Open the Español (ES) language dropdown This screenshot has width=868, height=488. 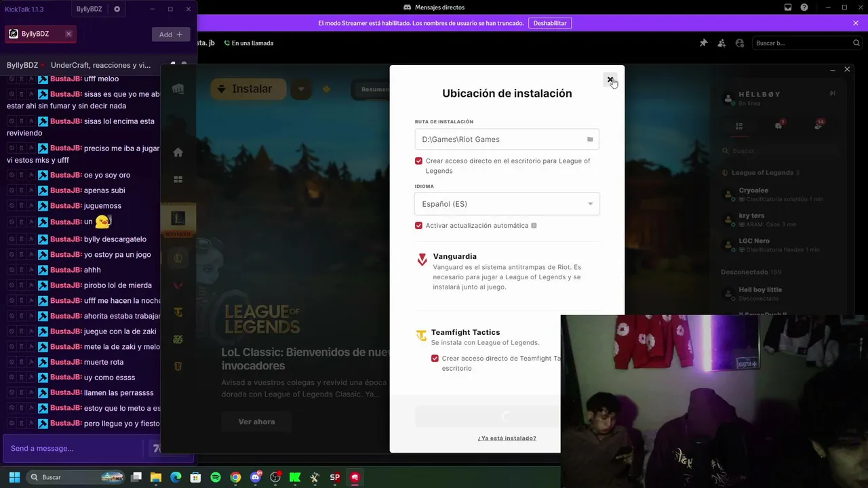pos(507,204)
